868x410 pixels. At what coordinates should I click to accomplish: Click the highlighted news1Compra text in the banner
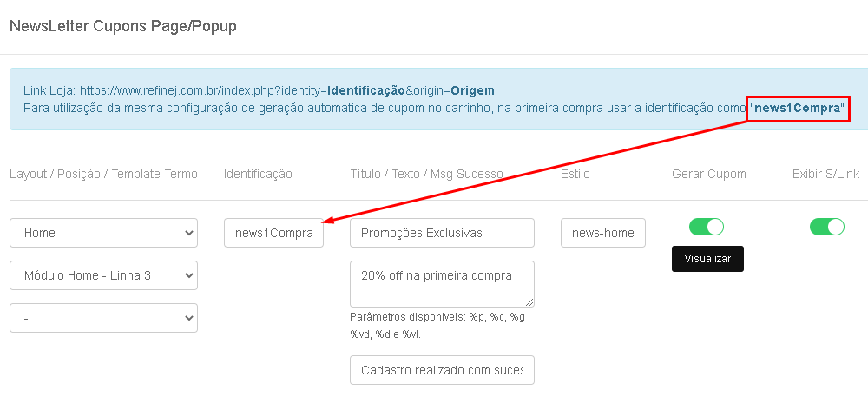point(797,108)
